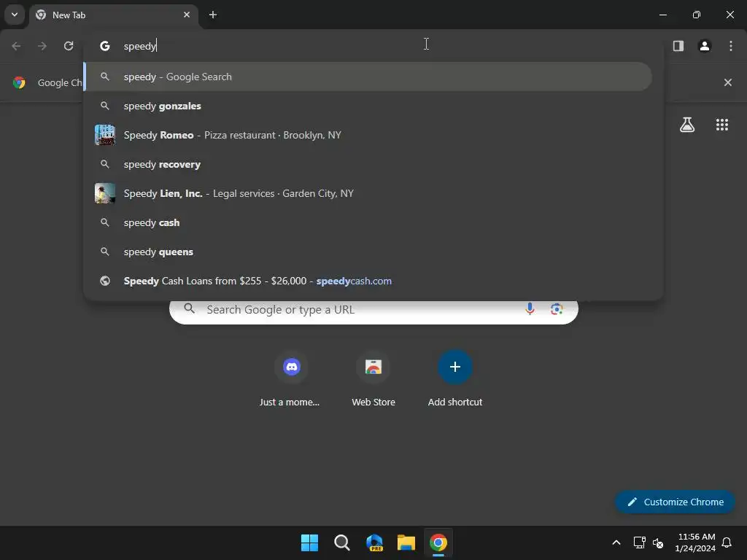Choose 'speedy gonzales' suggestion

click(368, 106)
